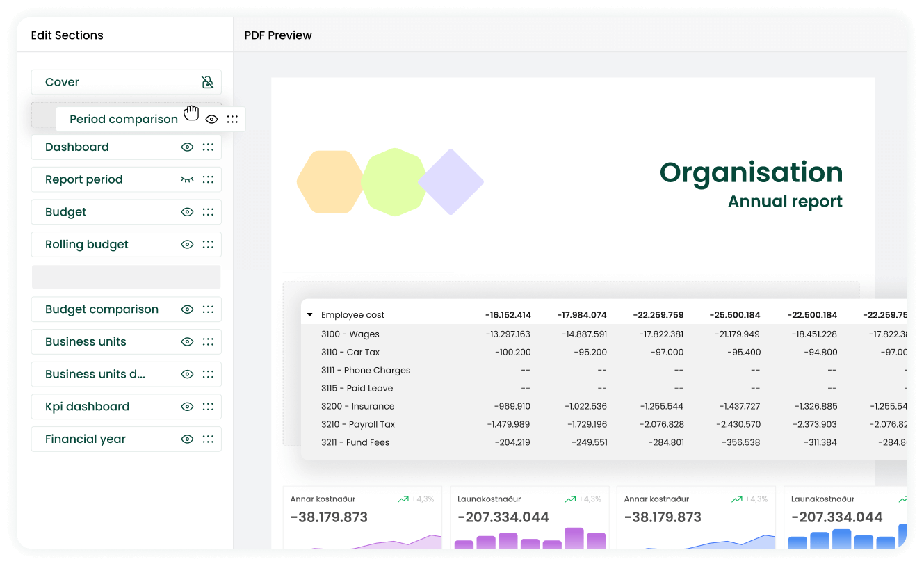Show the hidden Report period section
Image resolution: width=924 pixels, height=566 pixels.
pyautogui.click(x=187, y=179)
